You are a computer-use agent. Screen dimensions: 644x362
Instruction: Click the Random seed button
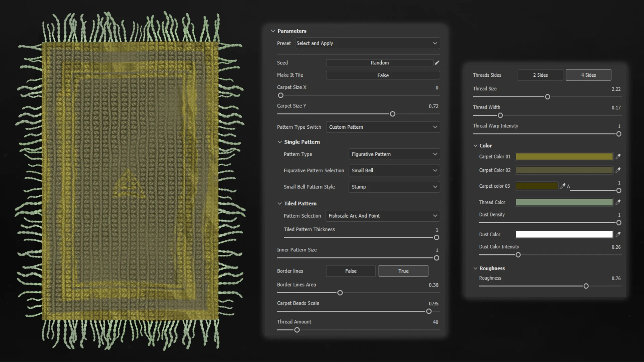[x=380, y=63]
